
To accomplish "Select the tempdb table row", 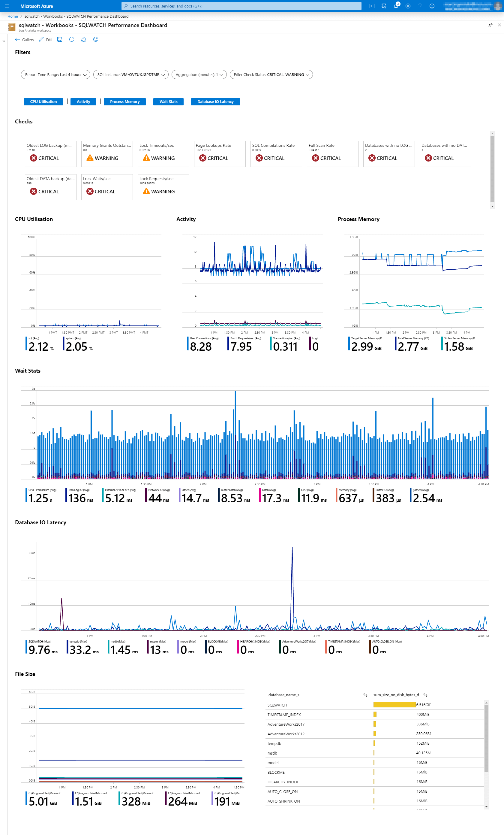I will pyautogui.click(x=375, y=743).
